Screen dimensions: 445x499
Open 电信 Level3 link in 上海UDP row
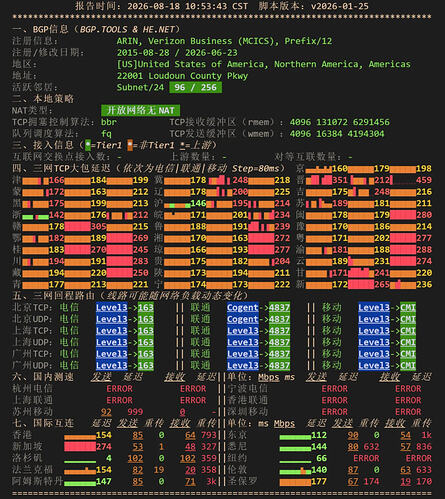coord(111,342)
